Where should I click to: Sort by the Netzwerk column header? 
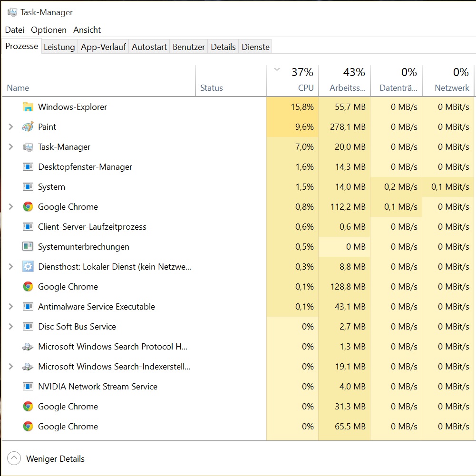(x=448, y=81)
